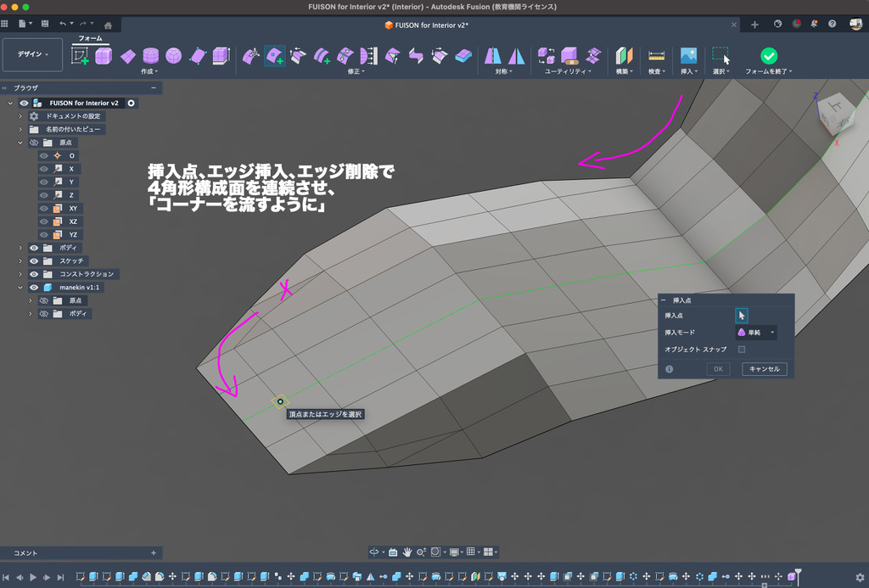Open the Utilities menu dropdown

pos(569,72)
